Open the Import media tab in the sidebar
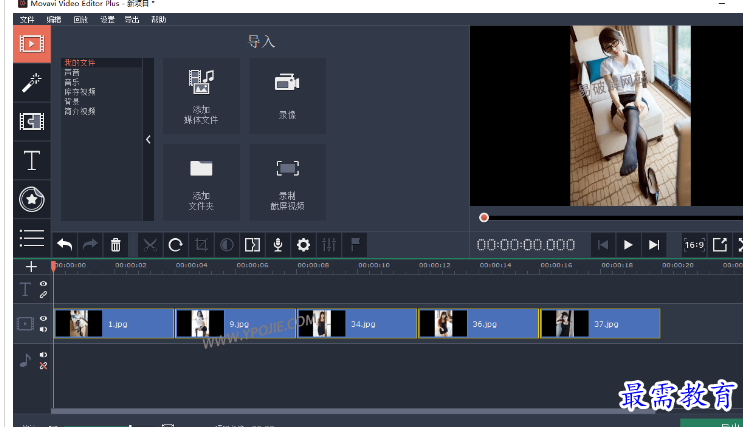 pos(32,44)
